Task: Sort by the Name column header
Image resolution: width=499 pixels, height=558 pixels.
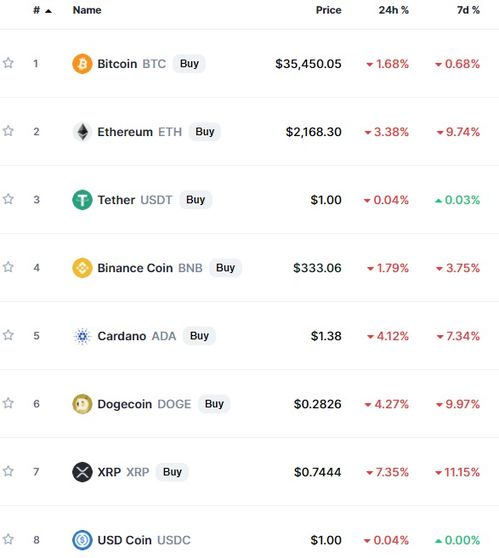Action: (x=87, y=10)
